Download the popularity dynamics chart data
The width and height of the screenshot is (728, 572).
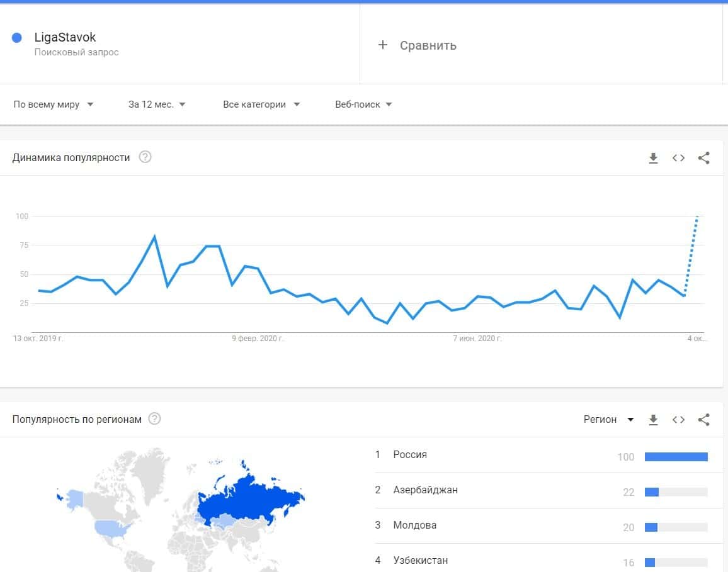pos(653,158)
